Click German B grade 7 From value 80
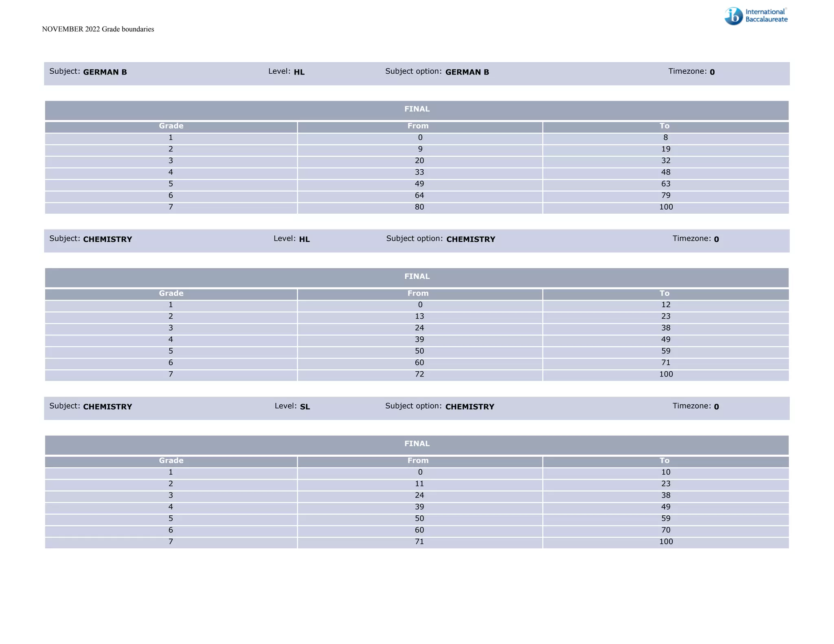The height and width of the screenshot is (644, 834). point(419,207)
